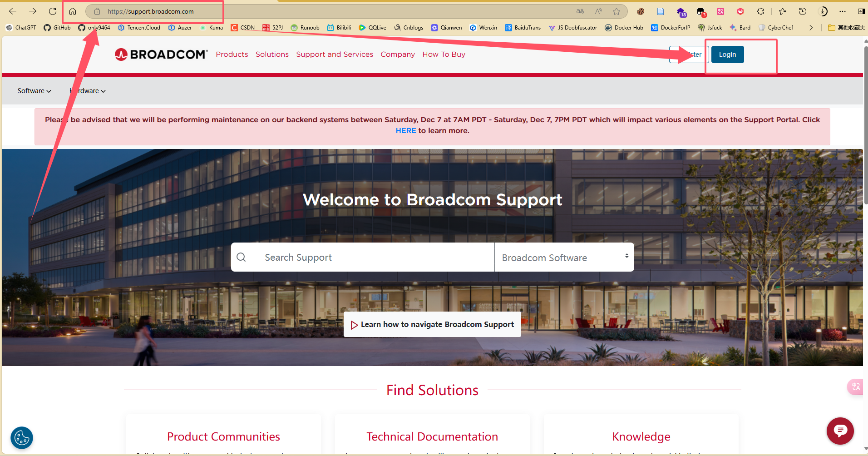Follow the HERE maintenance notice link

(x=406, y=131)
